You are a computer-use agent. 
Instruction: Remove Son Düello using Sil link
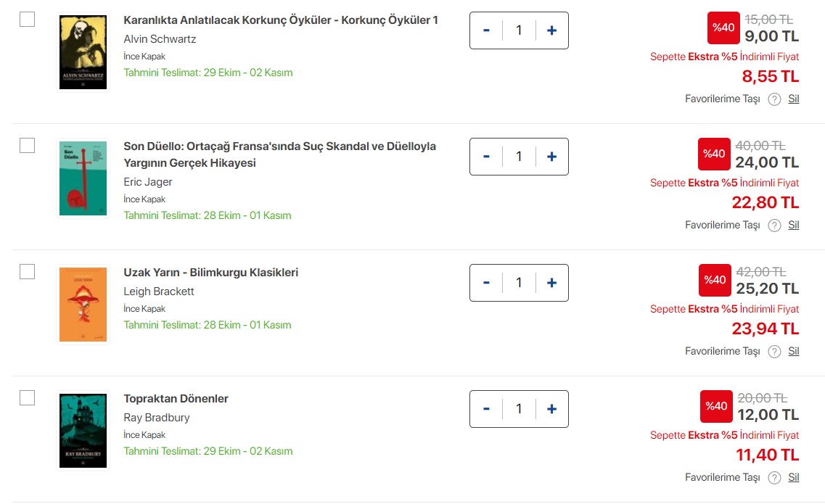click(794, 225)
